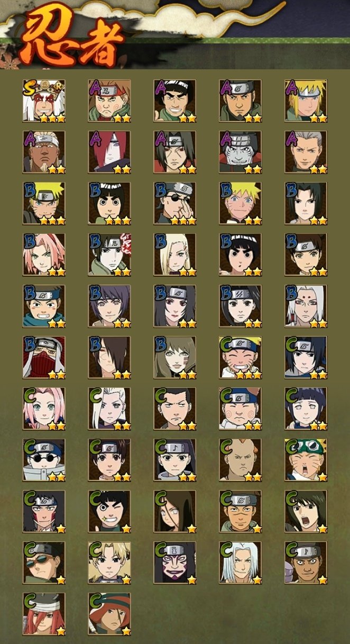Select the C-rank grinning young Naruto portrait

(241, 358)
